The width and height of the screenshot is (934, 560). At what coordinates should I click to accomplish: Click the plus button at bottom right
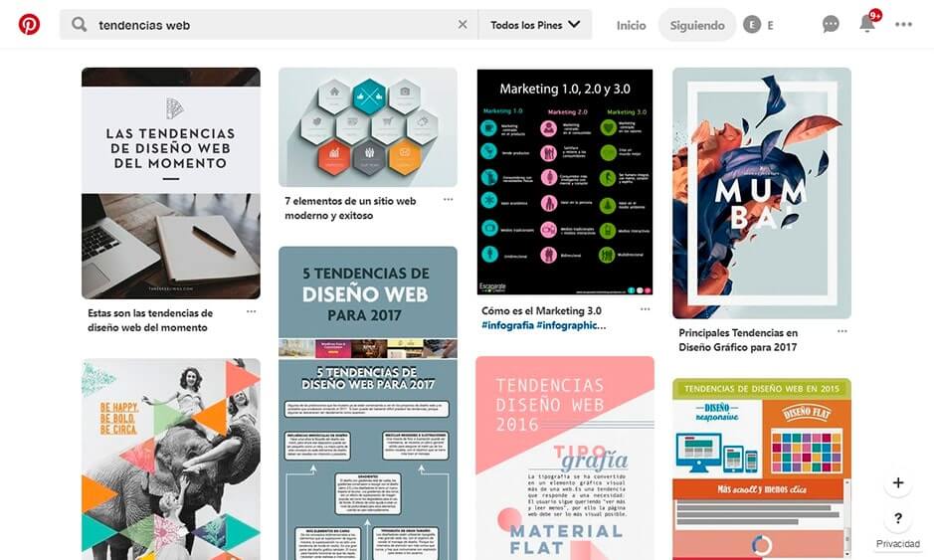[x=897, y=482]
